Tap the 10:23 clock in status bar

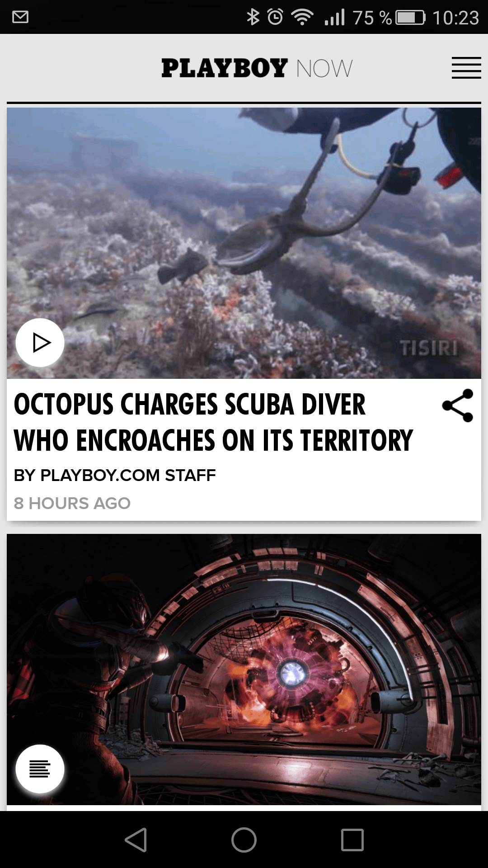[x=455, y=18]
